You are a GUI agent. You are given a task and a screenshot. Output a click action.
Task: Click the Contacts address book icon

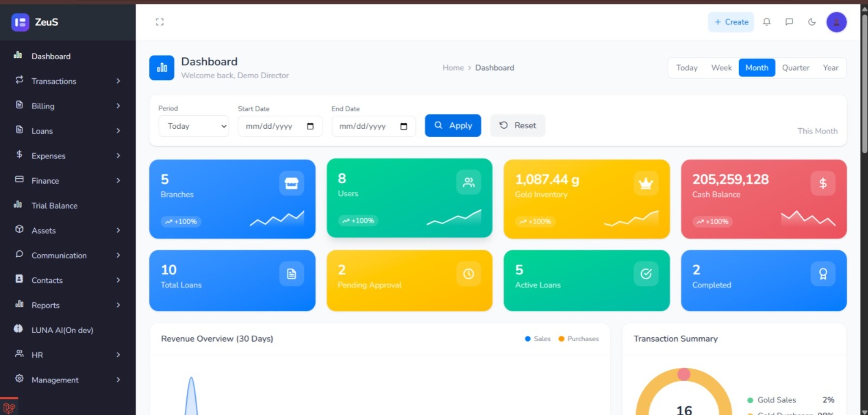20,279
